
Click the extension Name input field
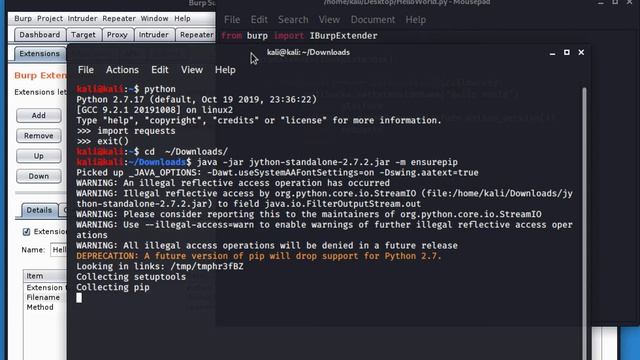[x=59, y=249]
